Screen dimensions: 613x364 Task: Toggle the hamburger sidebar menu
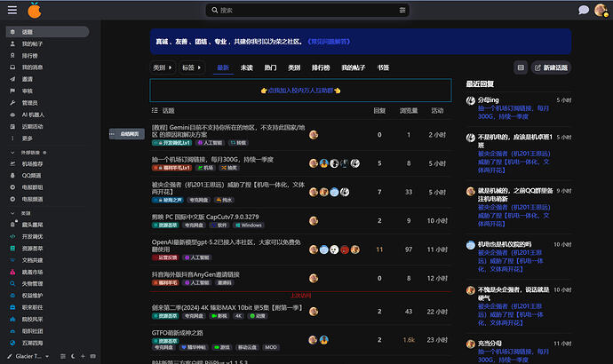pos(11,10)
